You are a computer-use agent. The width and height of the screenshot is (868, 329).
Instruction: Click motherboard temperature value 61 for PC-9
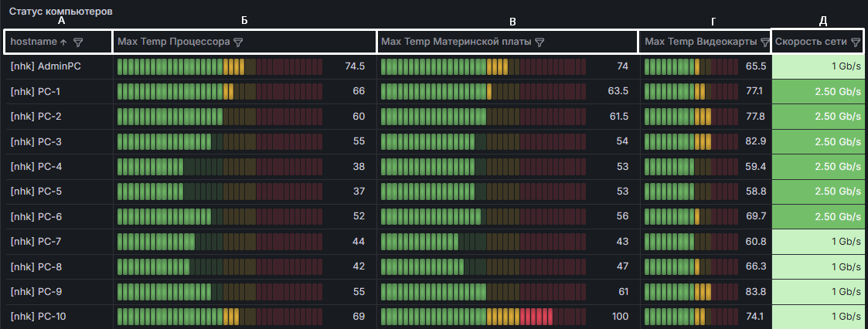pyautogui.click(x=623, y=291)
